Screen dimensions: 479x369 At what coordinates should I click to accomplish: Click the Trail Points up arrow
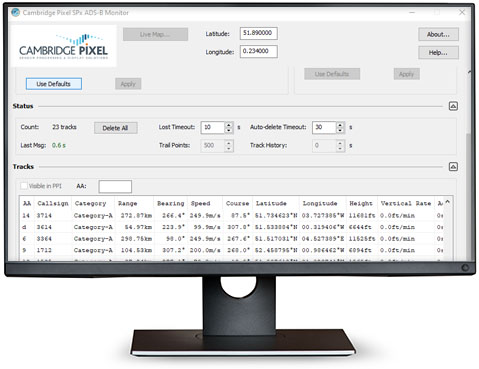[229, 143]
